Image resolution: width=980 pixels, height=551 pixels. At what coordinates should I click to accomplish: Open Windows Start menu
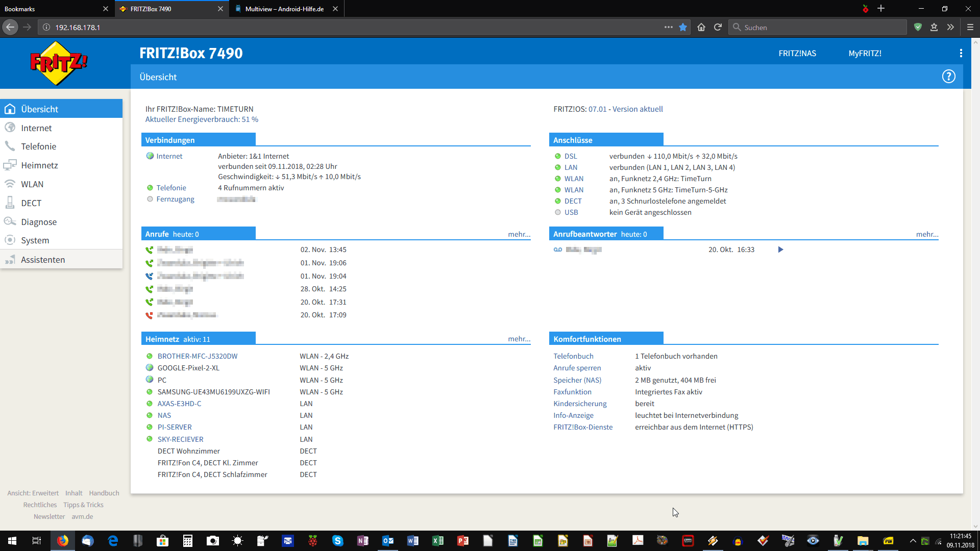12,541
